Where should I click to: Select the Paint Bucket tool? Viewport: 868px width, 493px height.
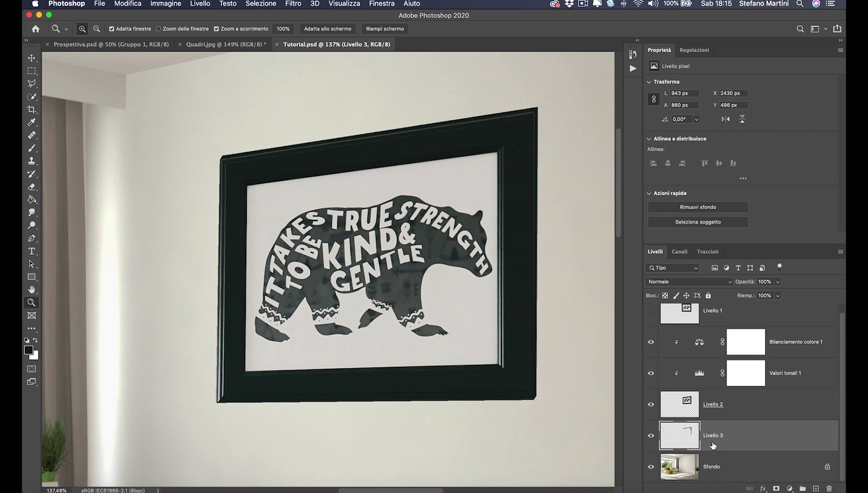[x=32, y=199]
